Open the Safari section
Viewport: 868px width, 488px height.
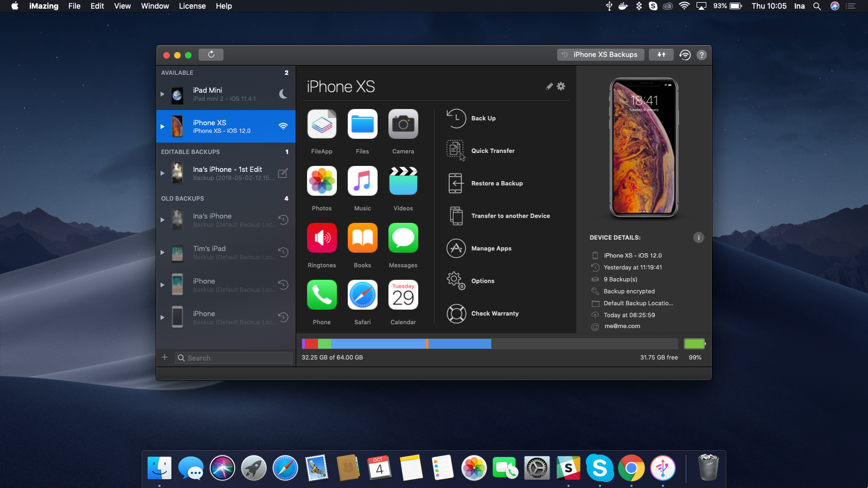[362, 295]
